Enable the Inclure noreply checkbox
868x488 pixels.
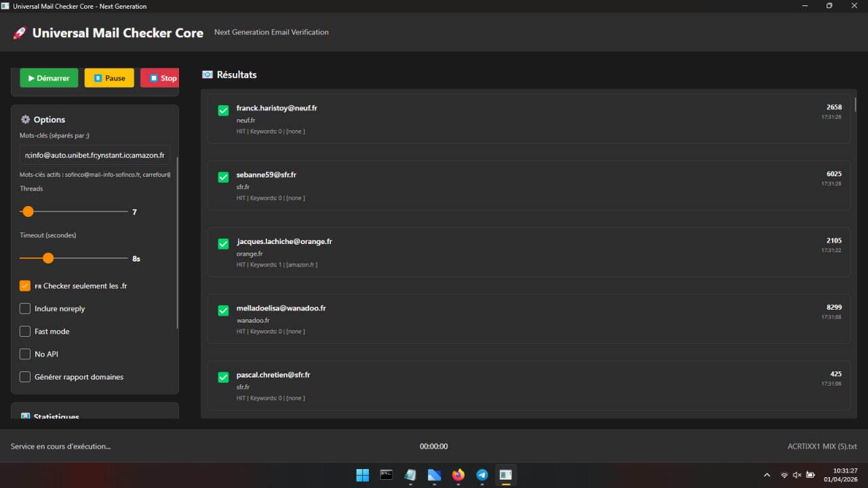coord(25,309)
